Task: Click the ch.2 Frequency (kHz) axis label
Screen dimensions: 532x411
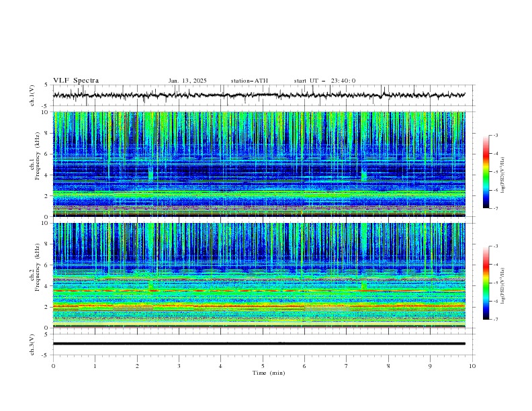Action: point(36,267)
